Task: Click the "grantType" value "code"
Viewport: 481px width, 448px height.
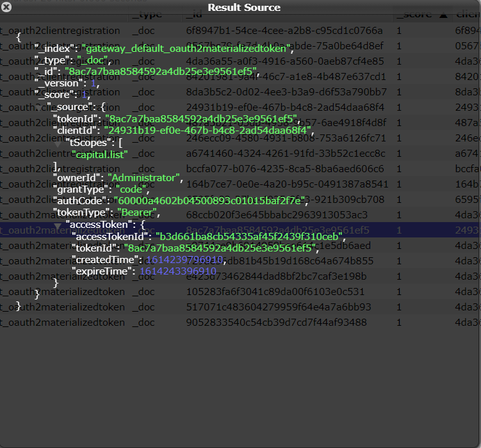Action: tap(132, 189)
